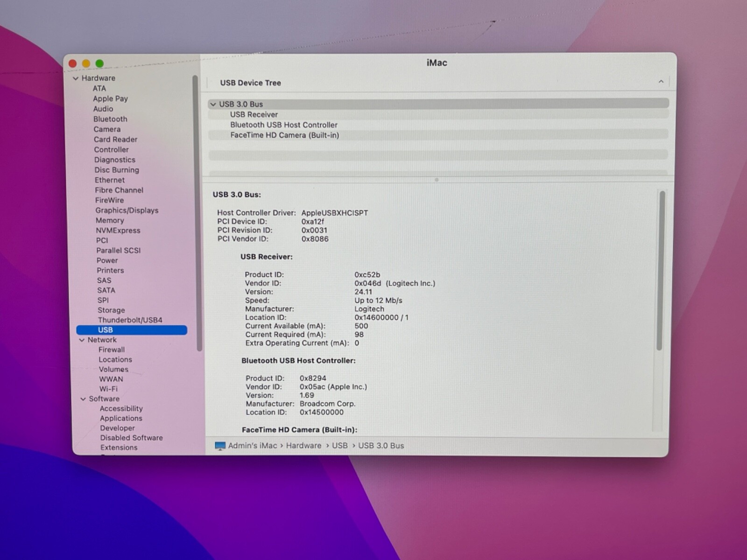The height and width of the screenshot is (560, 747).
Task: Open Ethernet in the Hardware list
Action: pos(110,180)
